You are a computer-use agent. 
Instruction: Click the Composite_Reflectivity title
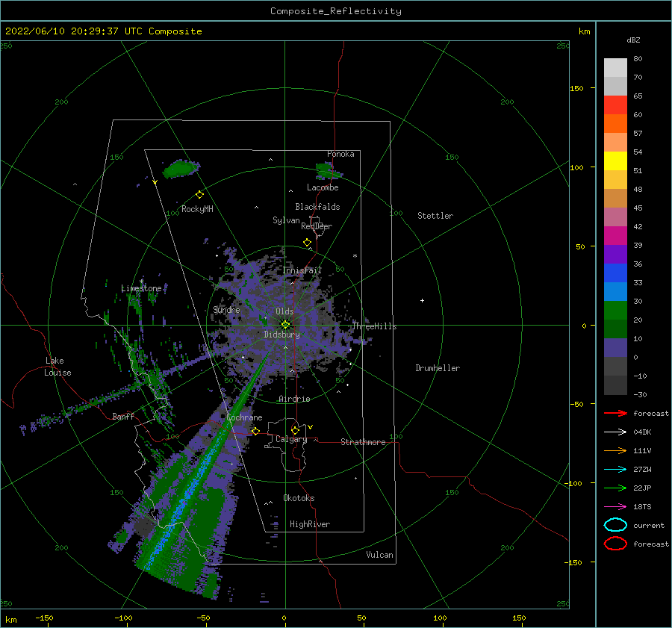[x=336, y=11]
